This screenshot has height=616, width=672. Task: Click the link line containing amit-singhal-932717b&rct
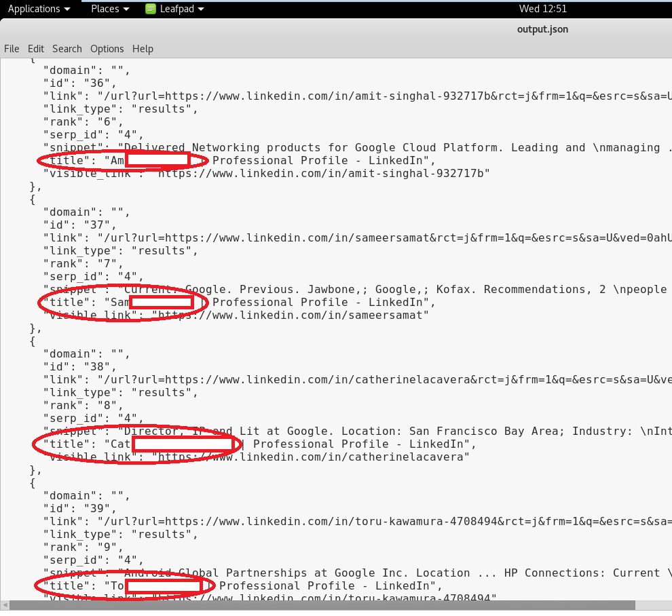[358, 96]
